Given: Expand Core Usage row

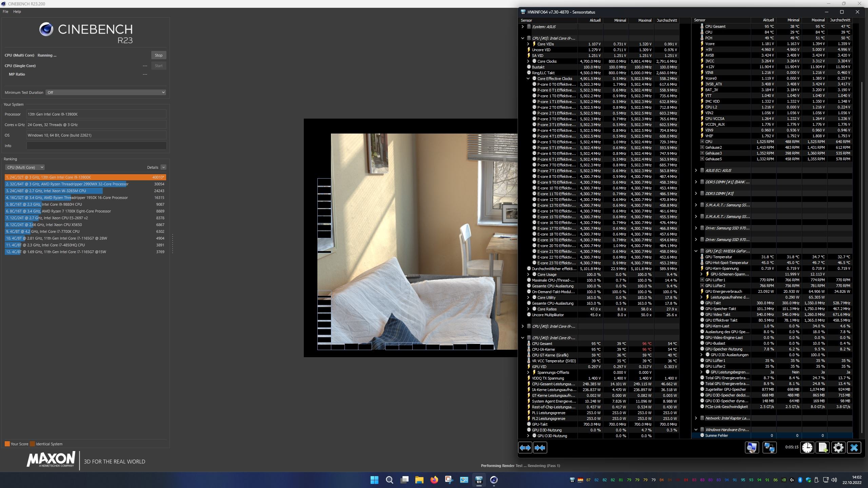Looking at the screenshot, I should coord(528,274).
